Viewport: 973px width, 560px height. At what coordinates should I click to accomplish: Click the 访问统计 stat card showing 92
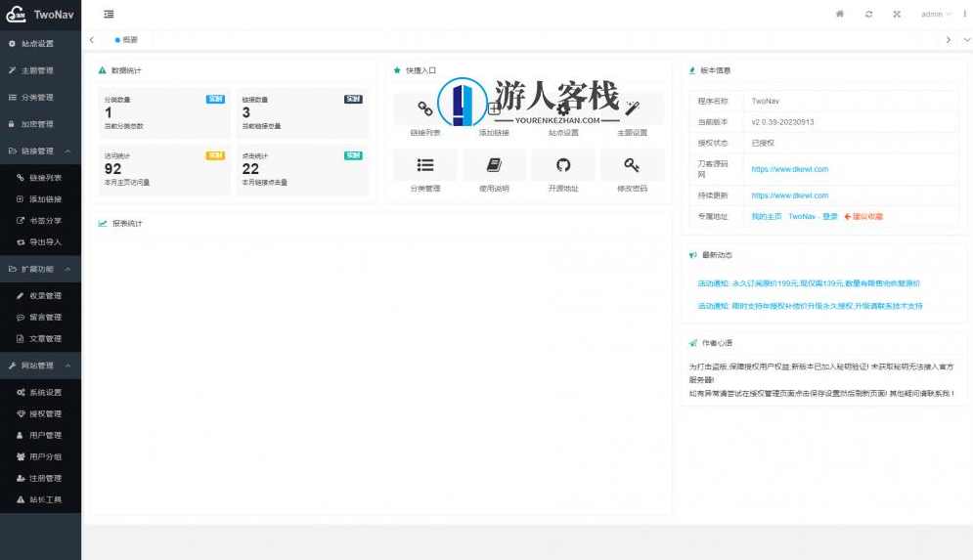click(x=164, y=169)
